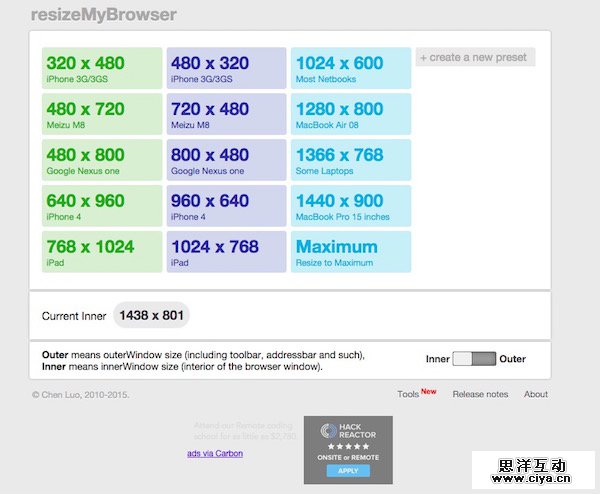
Task: Click the Hack Reactor ad Apply button
Action: pyautogui.click(x=348, y=471)
